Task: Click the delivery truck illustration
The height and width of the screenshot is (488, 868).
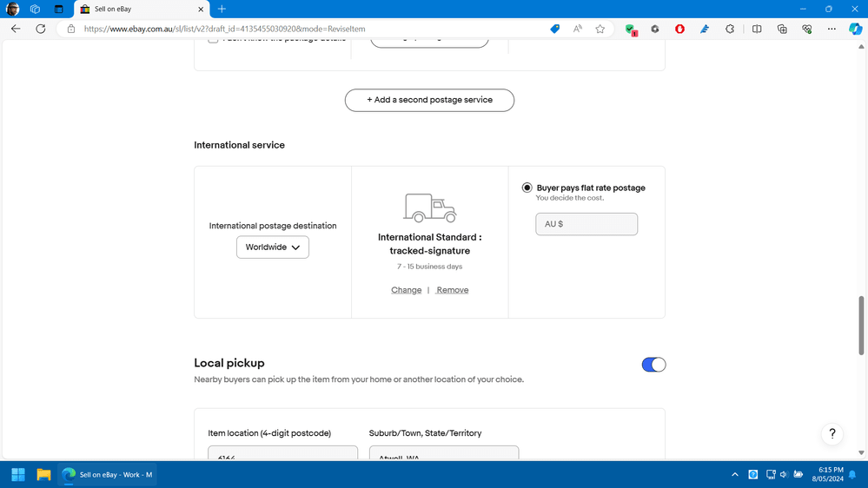Action: click(x=429, y=208)
